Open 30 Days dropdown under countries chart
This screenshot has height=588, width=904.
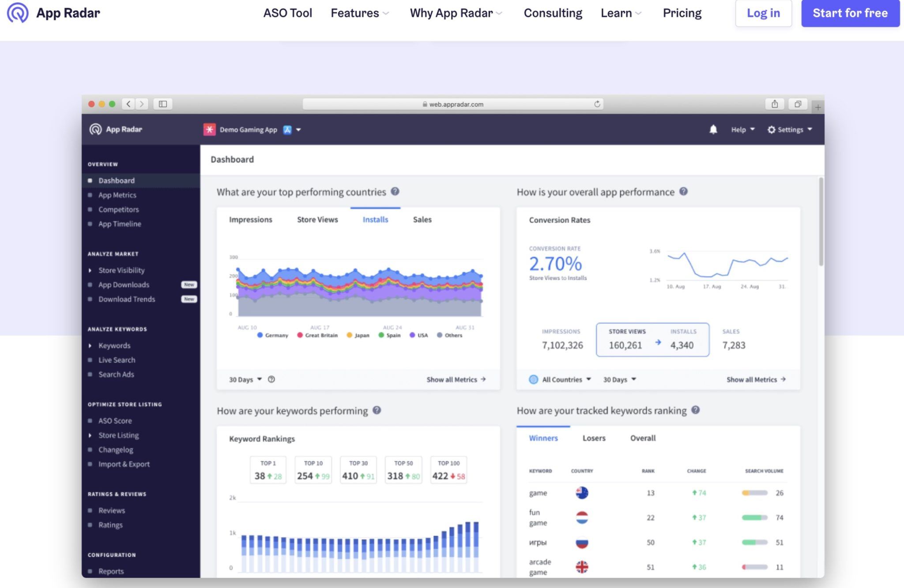(245, 379)
